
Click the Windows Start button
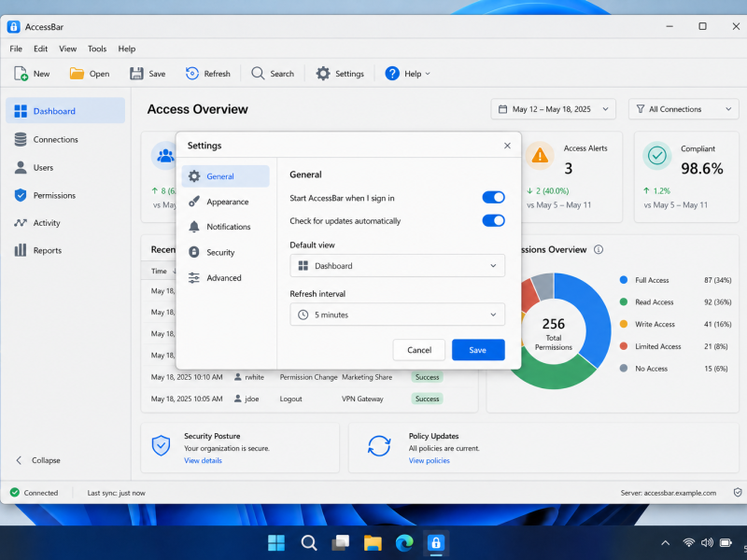(276, 542)
